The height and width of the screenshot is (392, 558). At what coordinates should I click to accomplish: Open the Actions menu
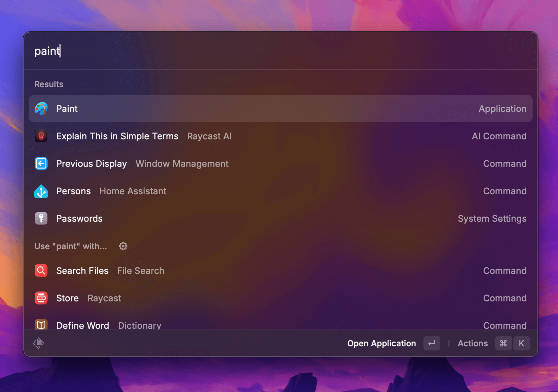(472, 343)
